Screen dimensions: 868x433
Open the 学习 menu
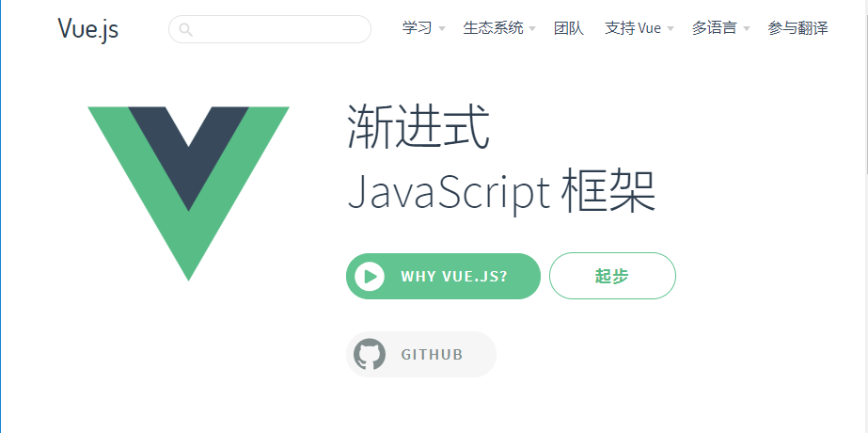click(417, 28)
